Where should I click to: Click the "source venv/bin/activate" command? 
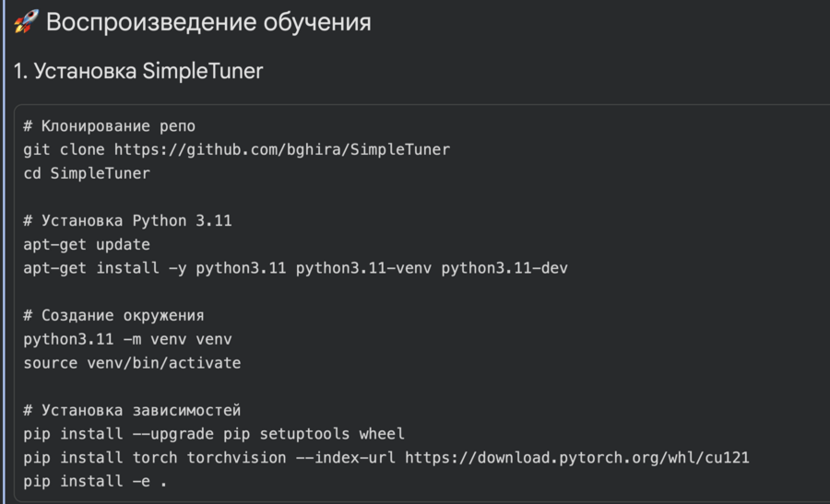click(132, 363)
